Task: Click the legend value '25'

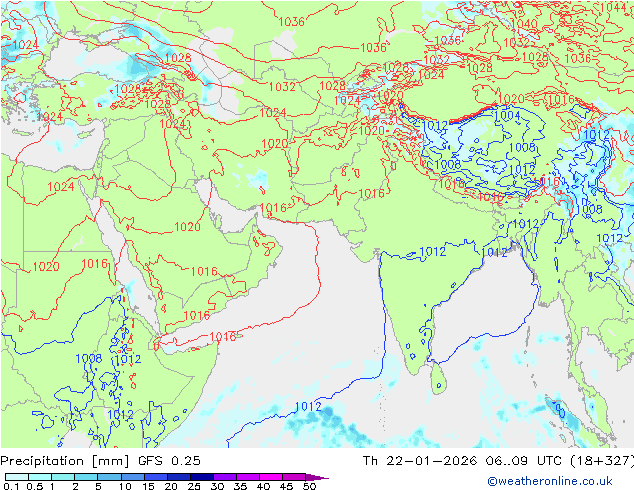Action: click(x=194, y=486)
